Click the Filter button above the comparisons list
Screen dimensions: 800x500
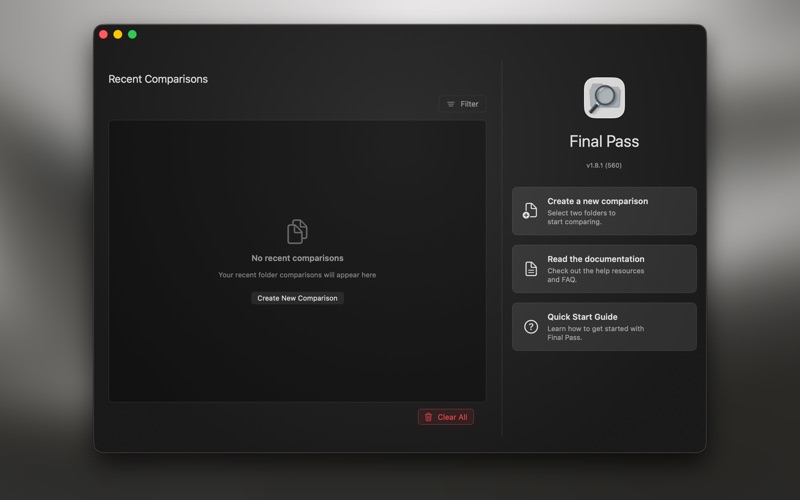[x=462, y=104]
